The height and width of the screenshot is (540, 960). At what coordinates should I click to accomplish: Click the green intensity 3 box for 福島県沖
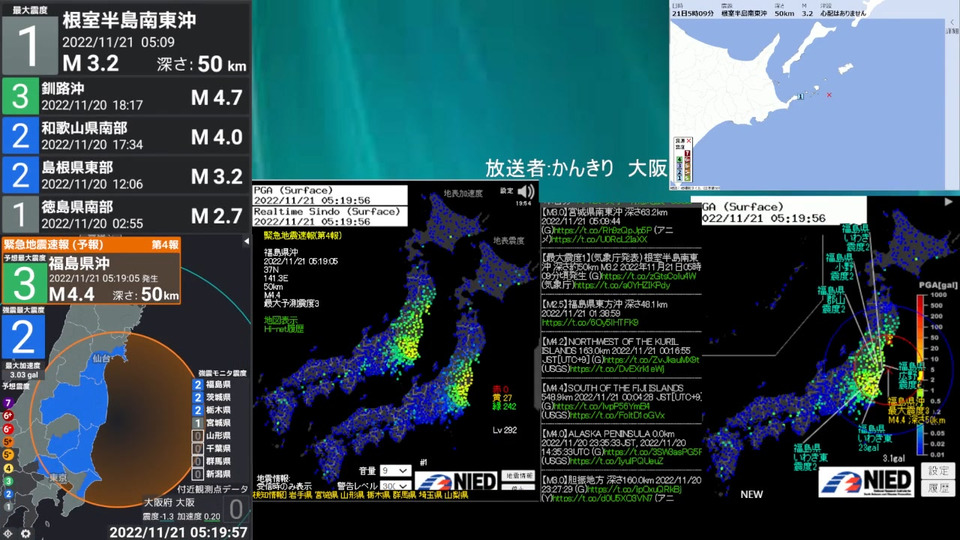tap(24, 283)
